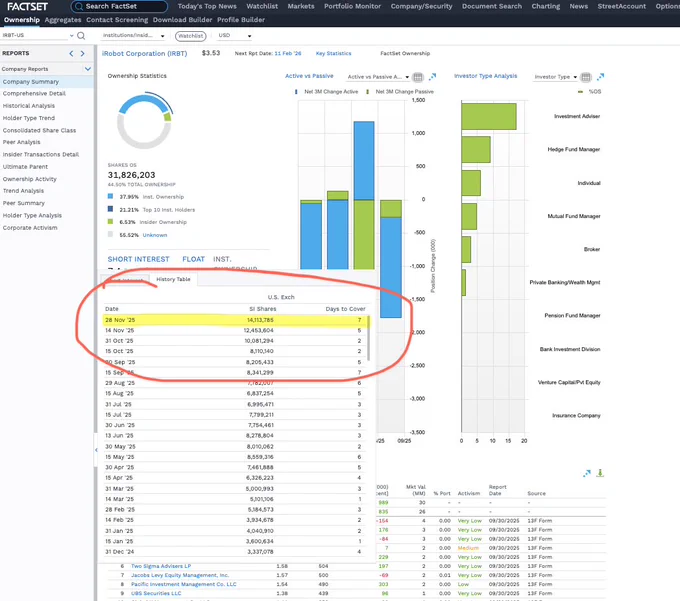Select the SHORT INTEREST heading
Image resolution: width=680 pixels, height=601 pixels.
tap(138, 259)
